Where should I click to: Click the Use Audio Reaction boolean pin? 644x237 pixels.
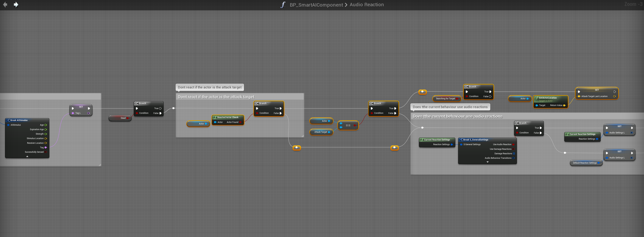click(514, 145)
